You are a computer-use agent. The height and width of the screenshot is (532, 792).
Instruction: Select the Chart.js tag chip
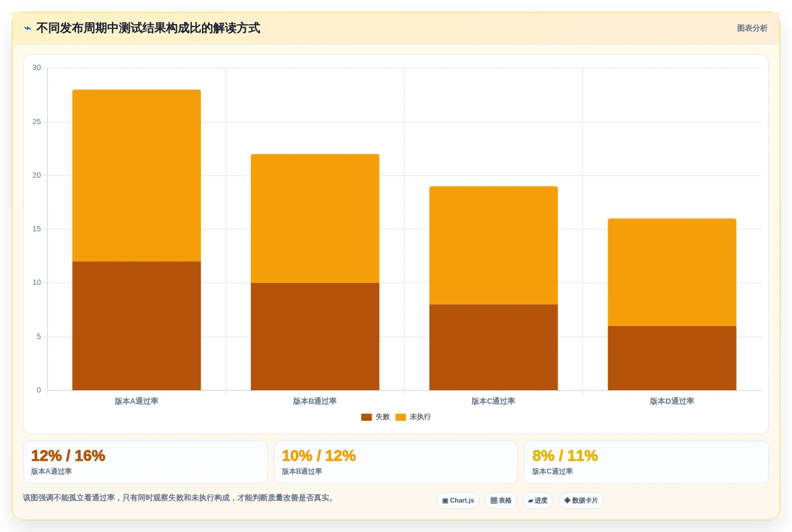pos(458,501)
